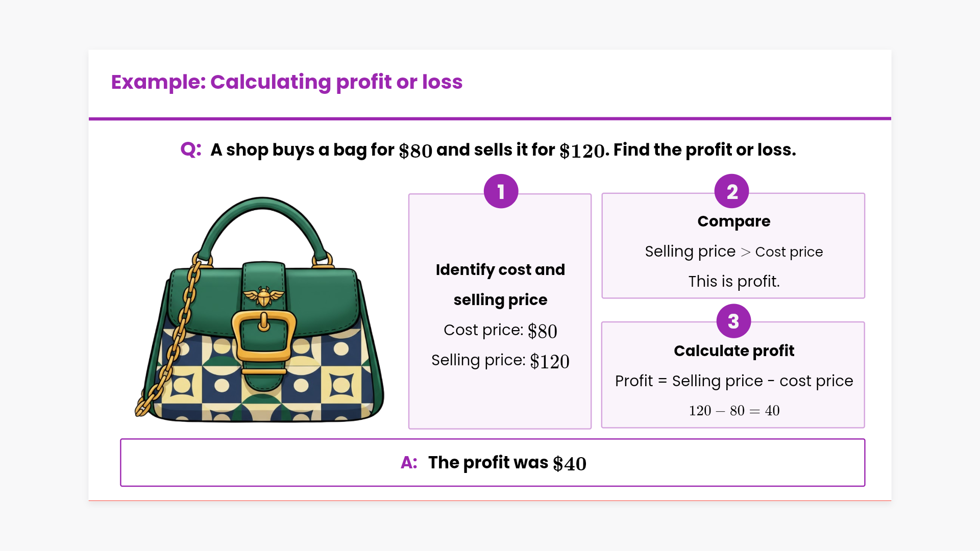Select the "Example: Calculating profit or loss" title
Viewport: 980px width, 551px height.
pos(286,82)
